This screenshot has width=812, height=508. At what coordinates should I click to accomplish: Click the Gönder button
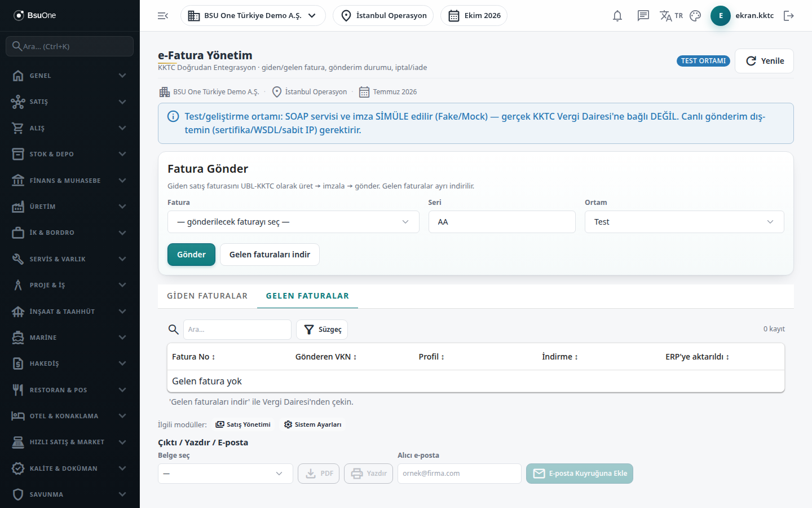[x=191, y=255]
